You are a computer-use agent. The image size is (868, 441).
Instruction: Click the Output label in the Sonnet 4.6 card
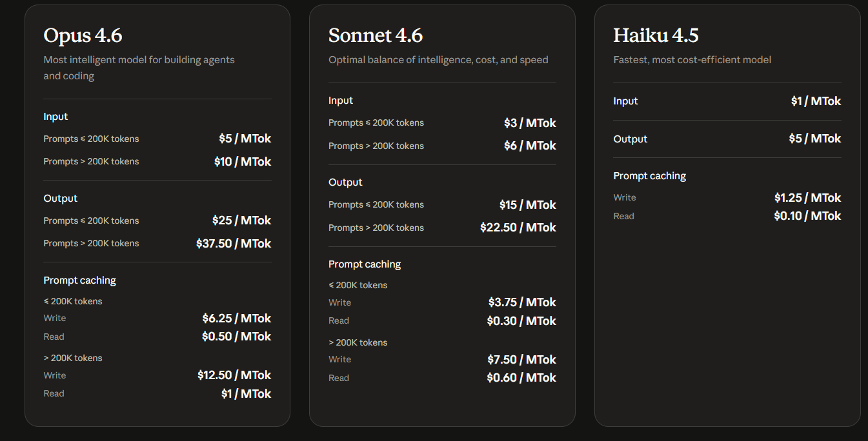tap(345, 182)
